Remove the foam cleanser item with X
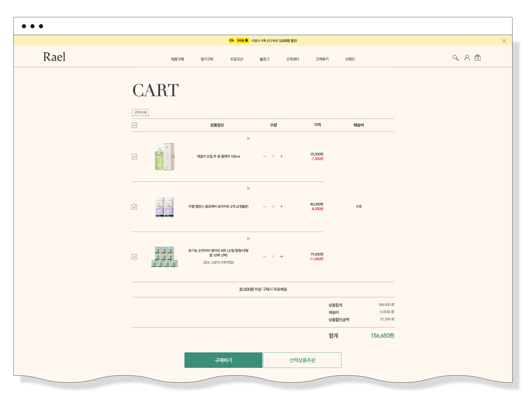The image size is (532, 402). (248, 138)
